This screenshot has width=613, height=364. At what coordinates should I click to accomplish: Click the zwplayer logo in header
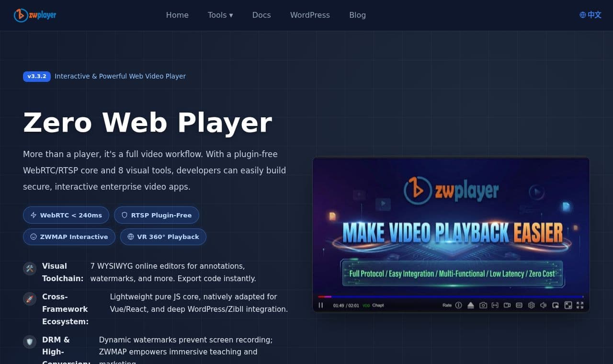tap(35, 15)
